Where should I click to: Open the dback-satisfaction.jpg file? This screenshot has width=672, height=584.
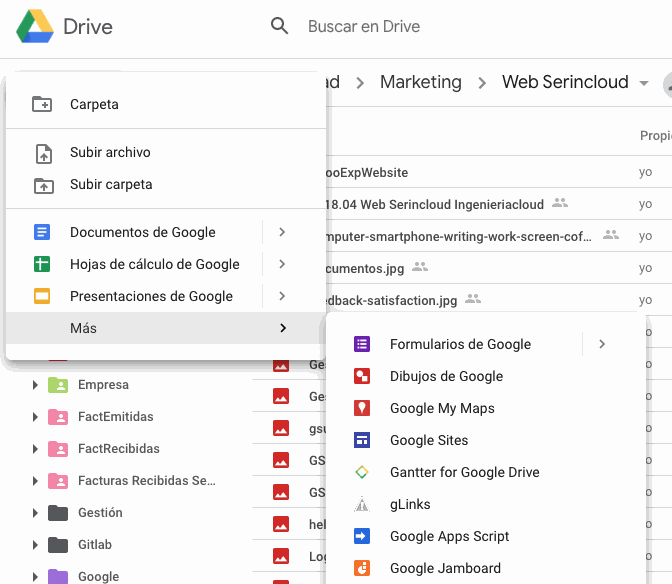click(391, 300)
